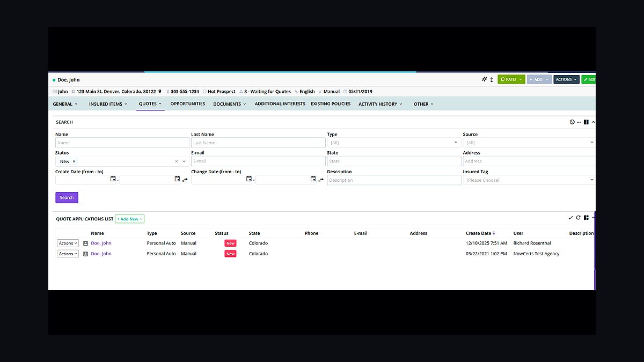The width and height of the screenshot is (644, 362).
Task: Click into the Description search field
Action: [x=394, y=180]
